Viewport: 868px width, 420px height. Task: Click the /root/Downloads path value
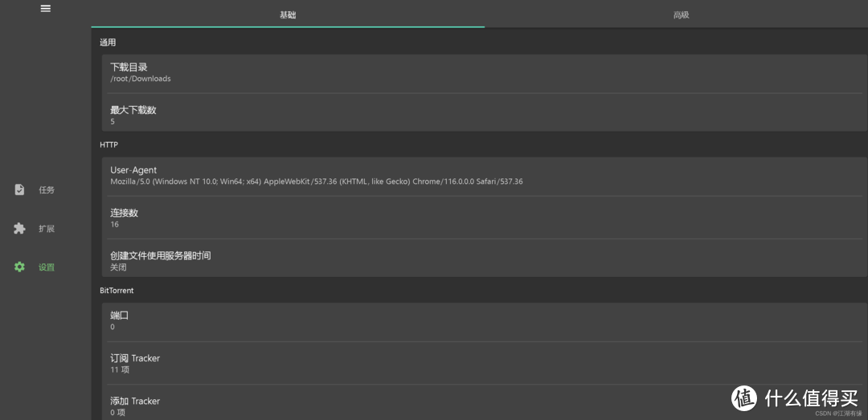coord(141,79)
